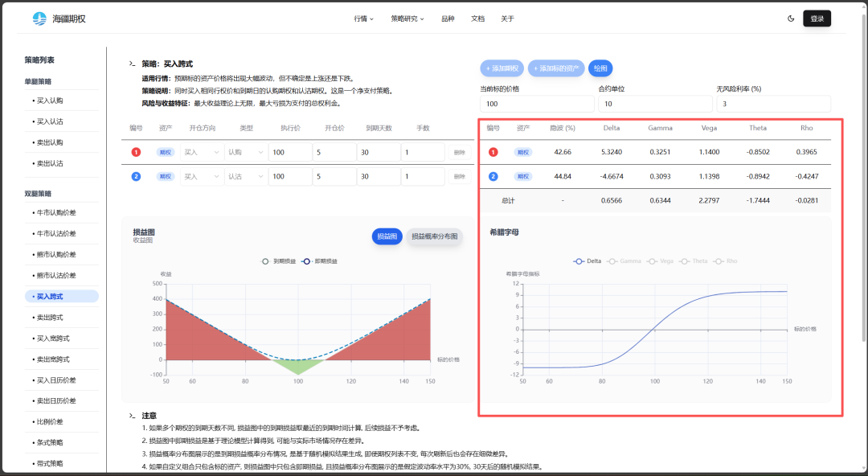Toggle the Vega series in the Greeks chart legend
The image size is (868, 476).
[661, 261]
